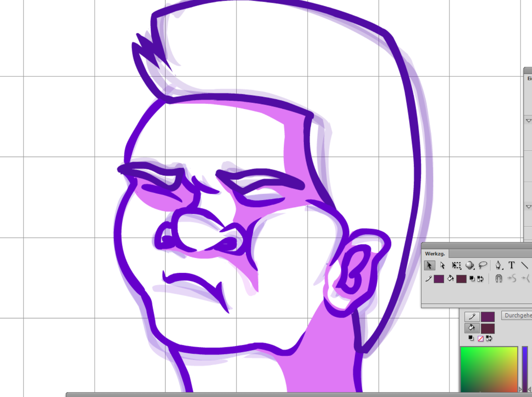Open the Durchgehend color type dropdown

tap(516, 315)
